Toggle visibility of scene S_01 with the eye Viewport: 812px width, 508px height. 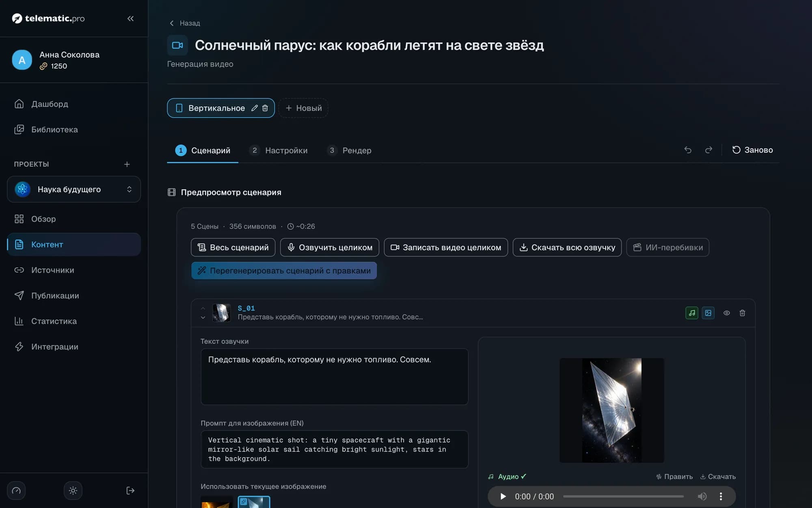tap(727, 313)
